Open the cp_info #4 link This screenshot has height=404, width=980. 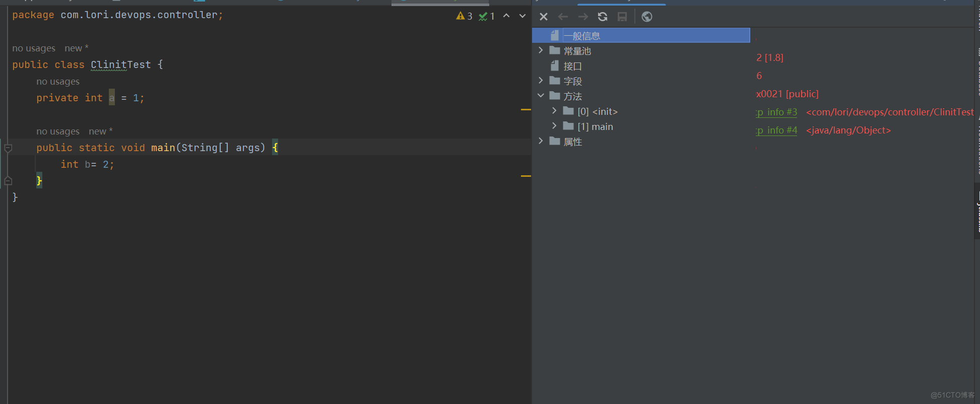point(776,130)
